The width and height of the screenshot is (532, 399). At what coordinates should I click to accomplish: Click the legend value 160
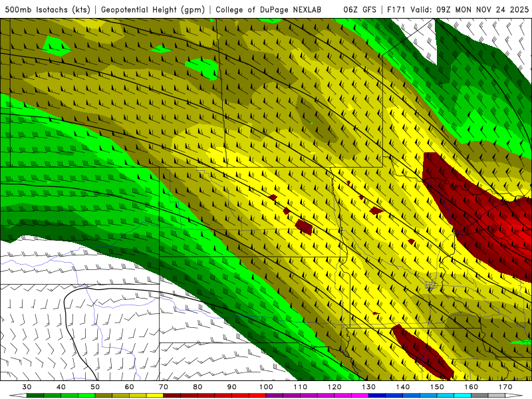pyautogui.click(x=471, y=387)
